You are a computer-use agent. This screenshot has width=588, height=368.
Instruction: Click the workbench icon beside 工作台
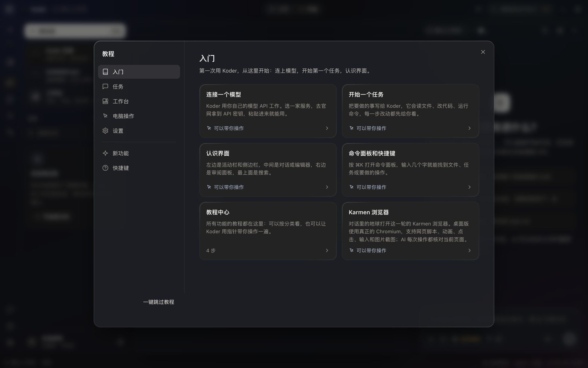(105, 101)
